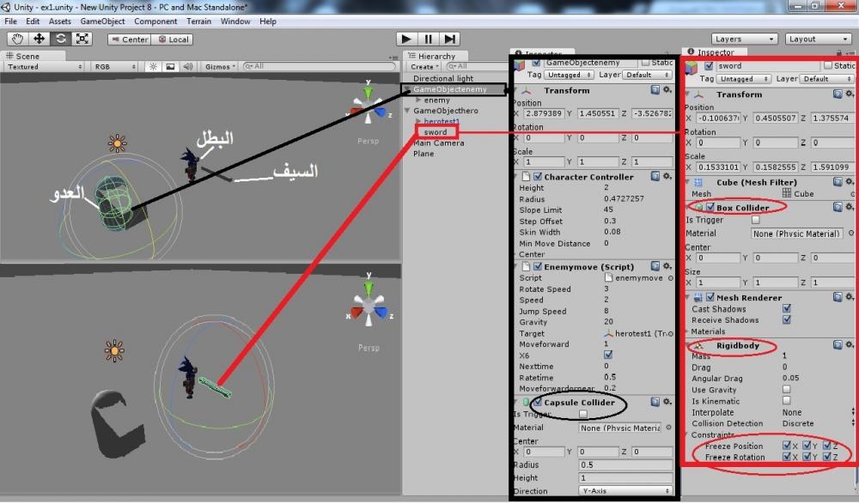859x504 pixels.
Task: Open the Terrain menu
Action: (x=199, y=21)
